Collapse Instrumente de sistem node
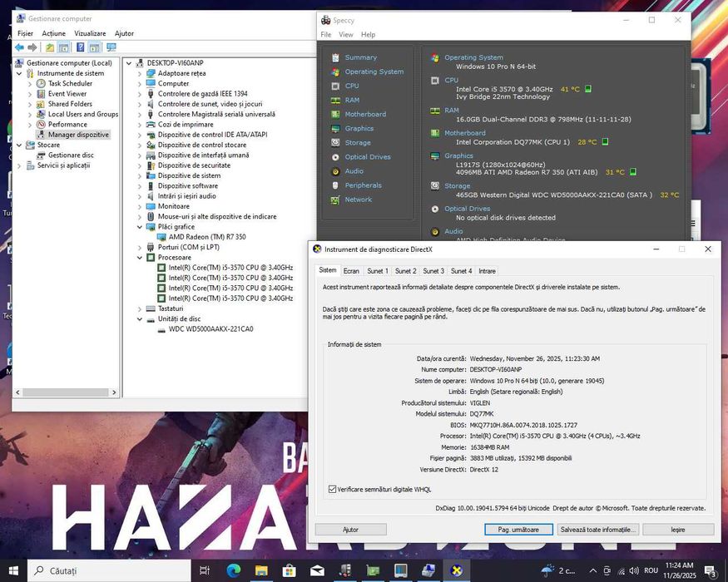Screen dimensions: 728x582 click(19, 74)
